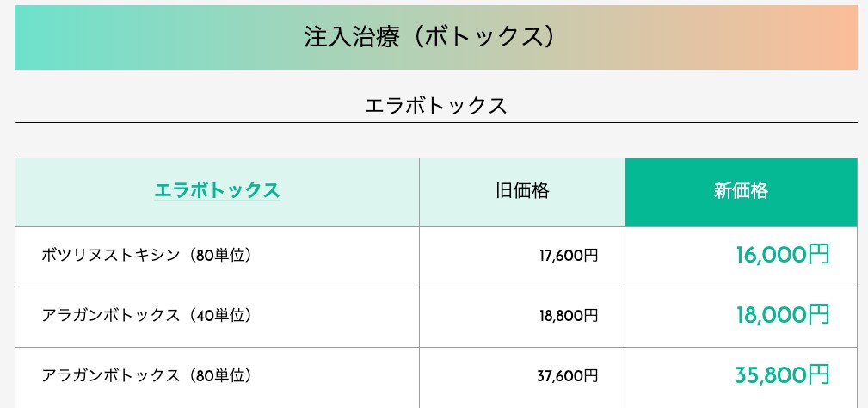This screenshot has width=868, height=408.
Task: Click the 円 after 16,000 price
Action: coord(819,255)
